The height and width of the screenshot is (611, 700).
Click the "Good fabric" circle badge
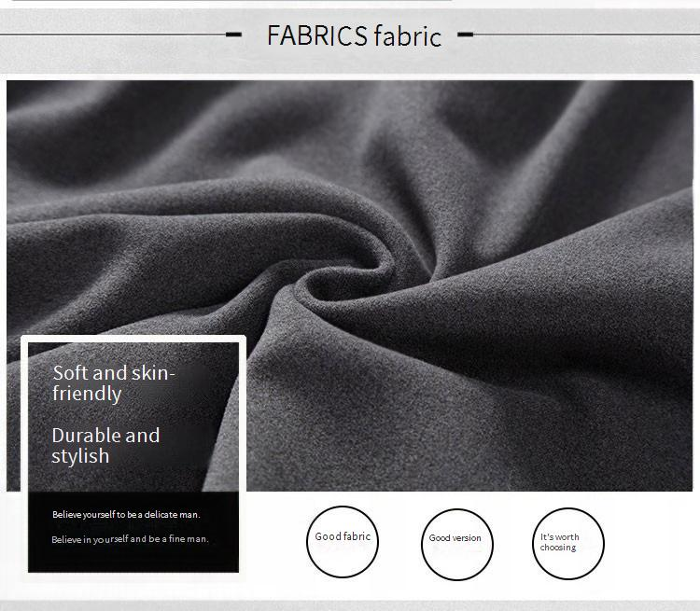[x=343, y=542]
